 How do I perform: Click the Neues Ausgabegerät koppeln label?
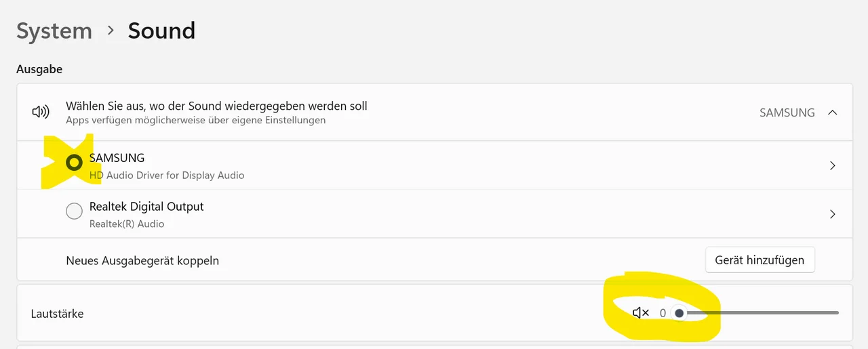142,261
